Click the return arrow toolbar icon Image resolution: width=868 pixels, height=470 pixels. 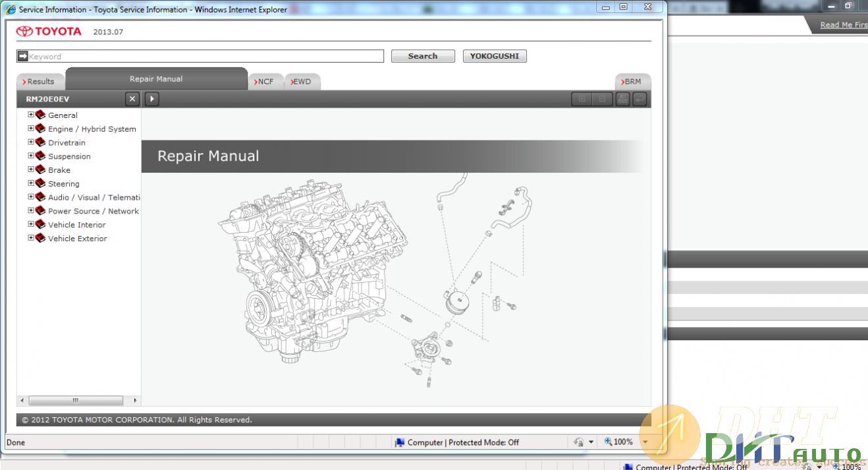639,99
